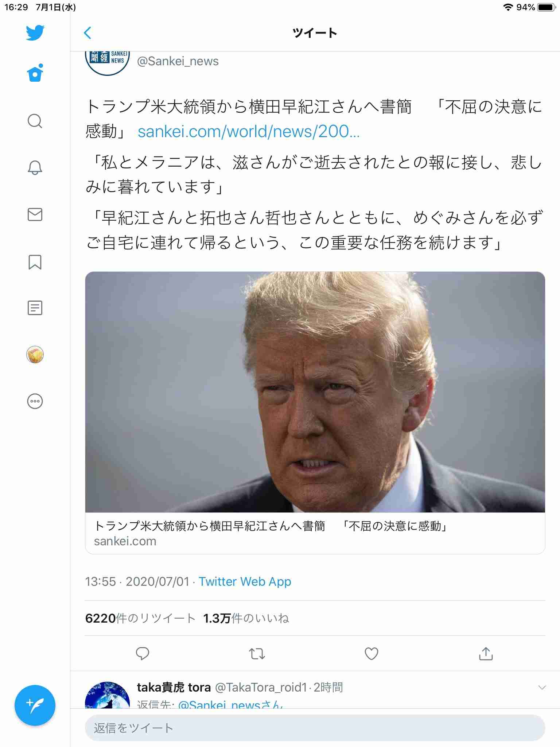Open the Search magnifier in sidebar

coord(35,121)
